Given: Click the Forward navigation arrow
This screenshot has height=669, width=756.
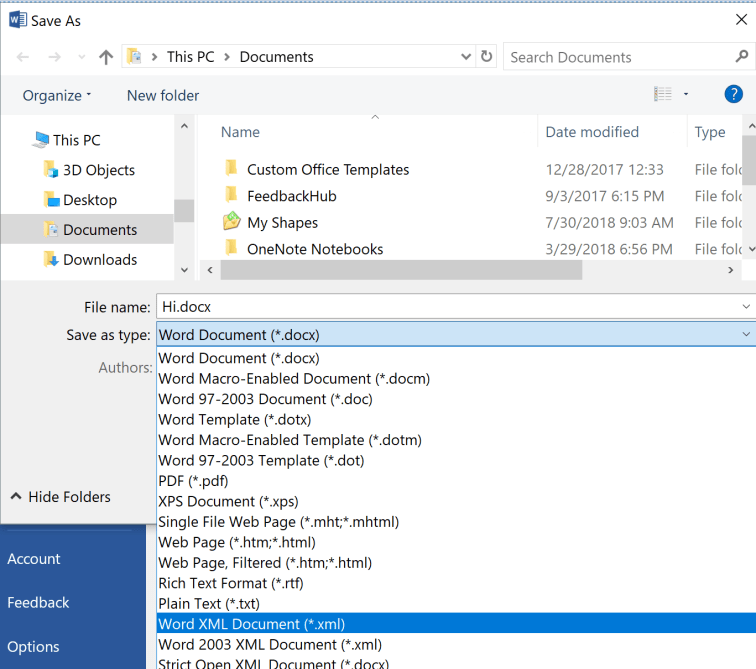Looking at the screenshot, I should click(x=54, y=57).
